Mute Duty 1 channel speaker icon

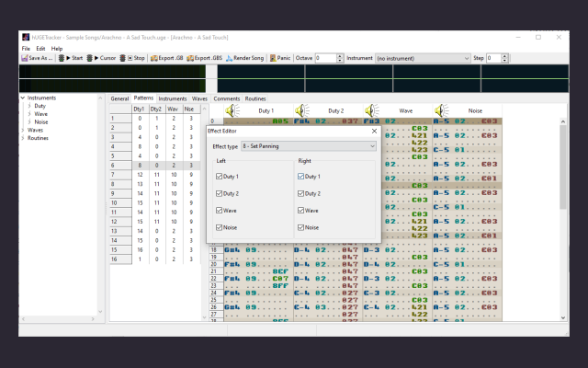[232, 110]
